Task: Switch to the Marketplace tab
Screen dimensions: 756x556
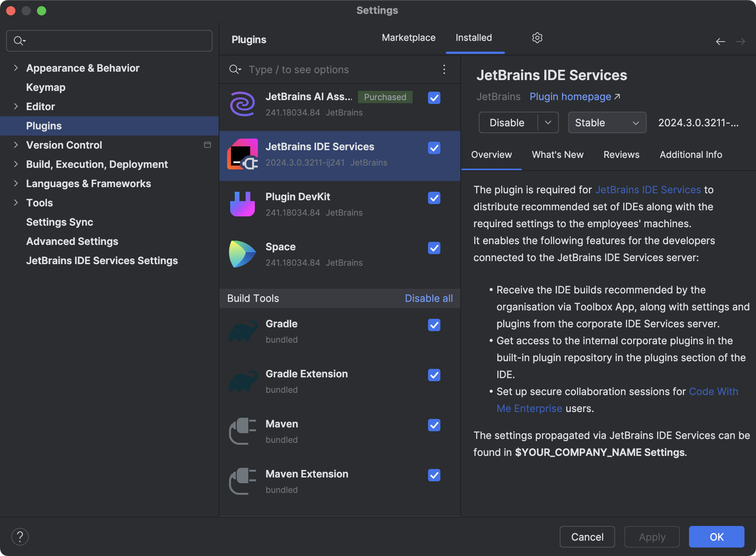Action: pos(408,38)
